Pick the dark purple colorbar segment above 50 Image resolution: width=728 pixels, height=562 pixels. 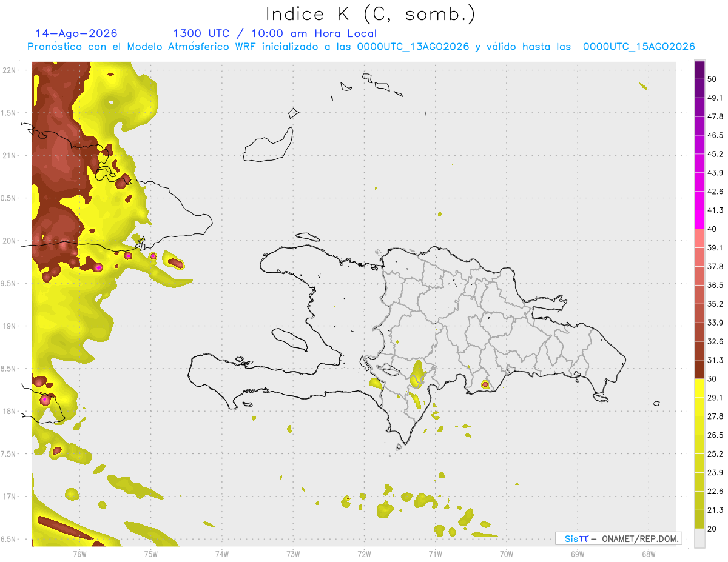(x=699, y=70)
